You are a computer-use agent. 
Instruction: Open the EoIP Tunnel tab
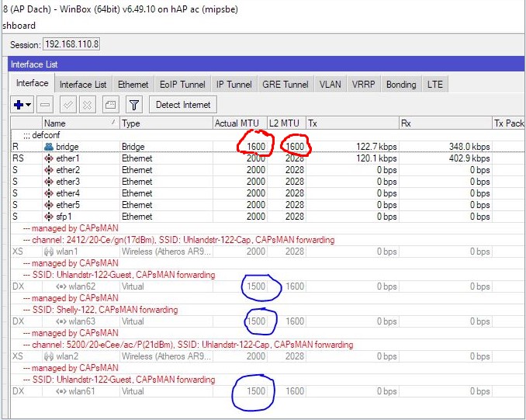tap(182, 85)
